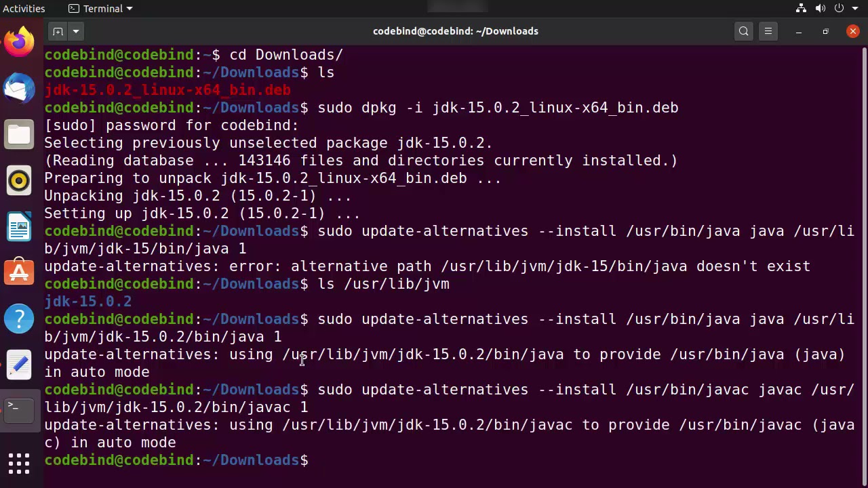Launch Thunderbird mail from dock

[x=19, y=88]
